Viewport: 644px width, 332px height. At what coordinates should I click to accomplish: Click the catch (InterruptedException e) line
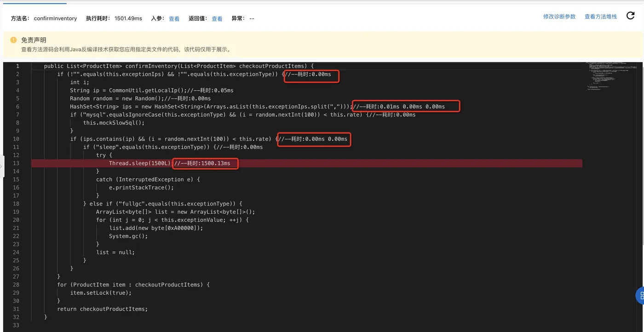click(x=148, y=179)
